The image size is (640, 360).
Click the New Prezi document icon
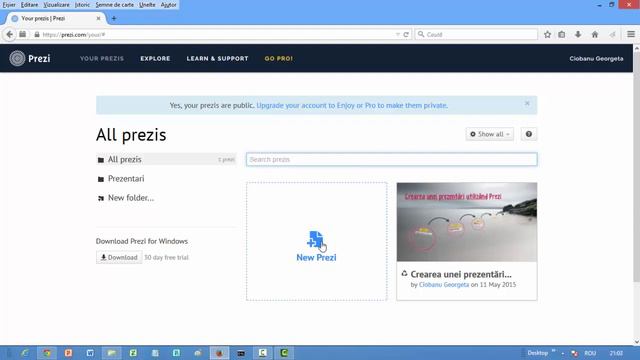coord(315,240)
